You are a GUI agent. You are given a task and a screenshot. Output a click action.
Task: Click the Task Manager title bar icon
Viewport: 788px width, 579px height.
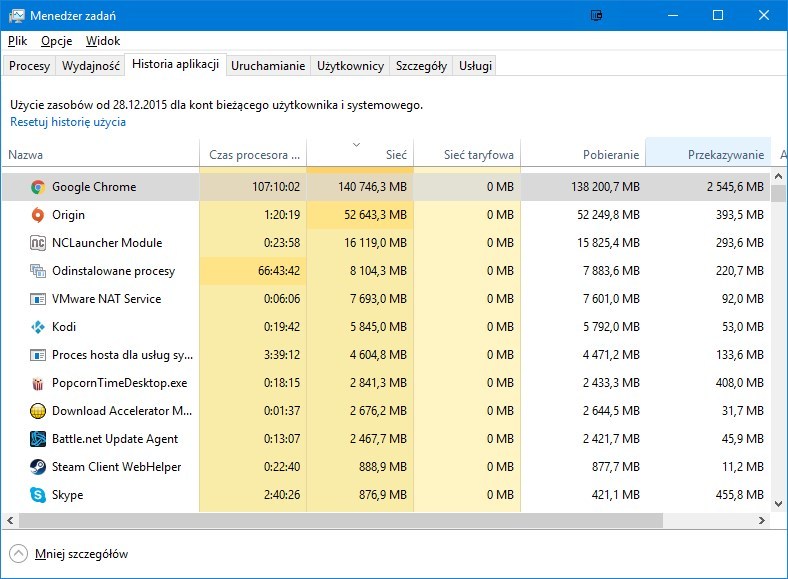pos(17,16)
